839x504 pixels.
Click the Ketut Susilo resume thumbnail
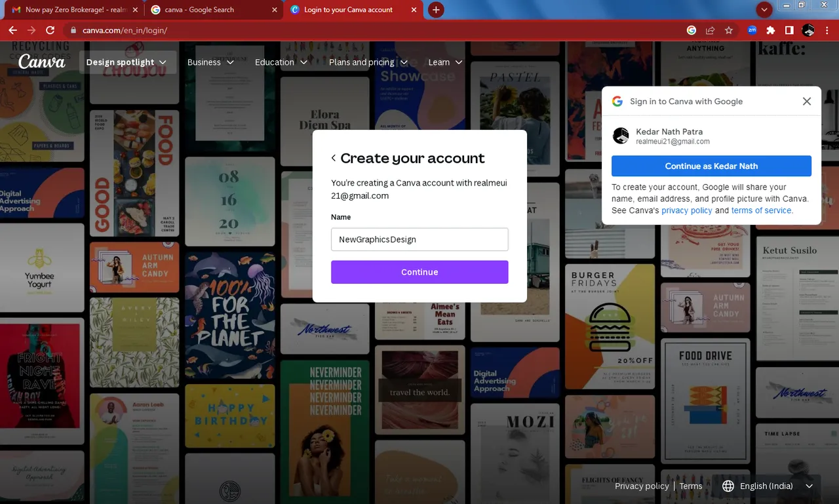pos(797,299)
